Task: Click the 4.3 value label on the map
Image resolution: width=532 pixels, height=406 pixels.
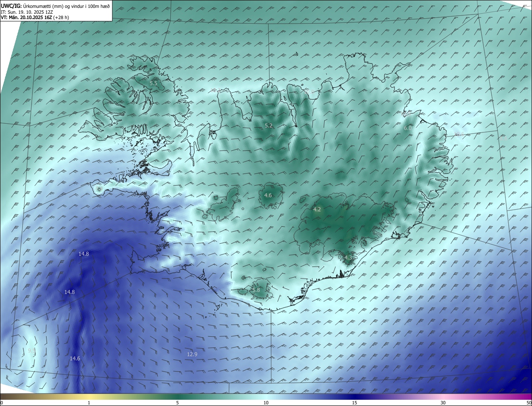Action: pyautogui.click(x=348, y=258)
